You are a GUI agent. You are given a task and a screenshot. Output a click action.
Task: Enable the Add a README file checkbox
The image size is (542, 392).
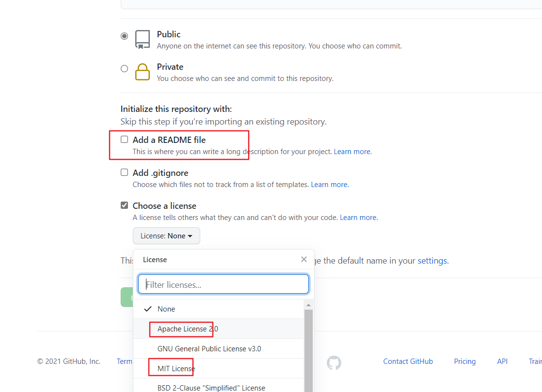[125, 139]
